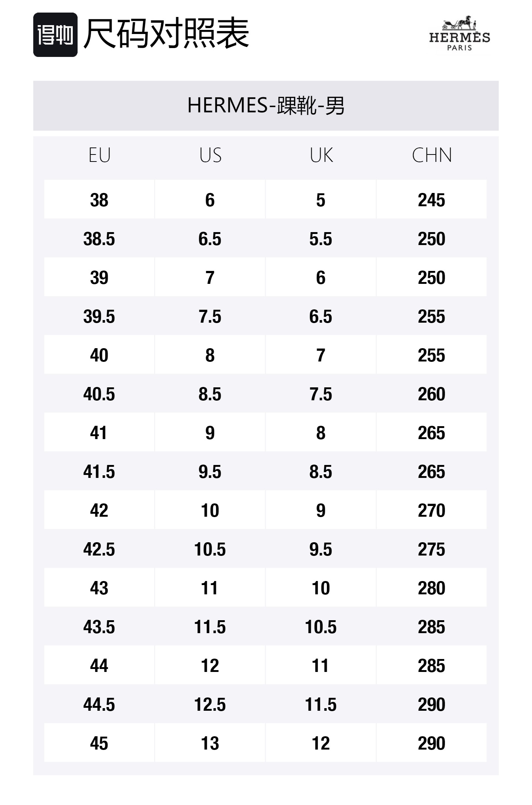532x805 pixels.
Task: Click the Hermès Paris carriage logo
Action: (x=460, y=33)
